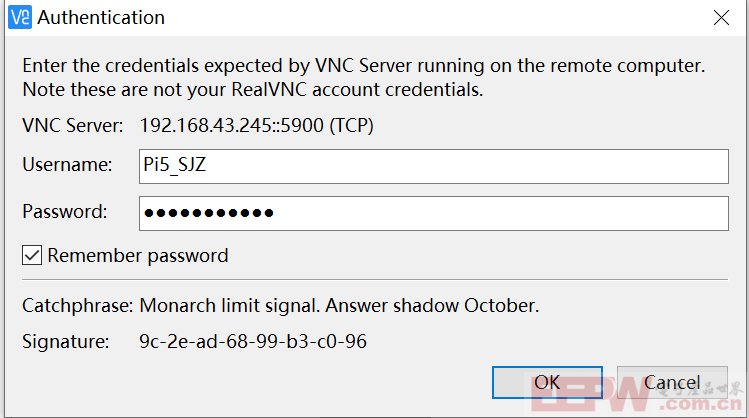Viewport: 749px width, 418px height.
Task: Click the 'Enter the credentials expected' instruction line
Action: (x=364, y=65)
